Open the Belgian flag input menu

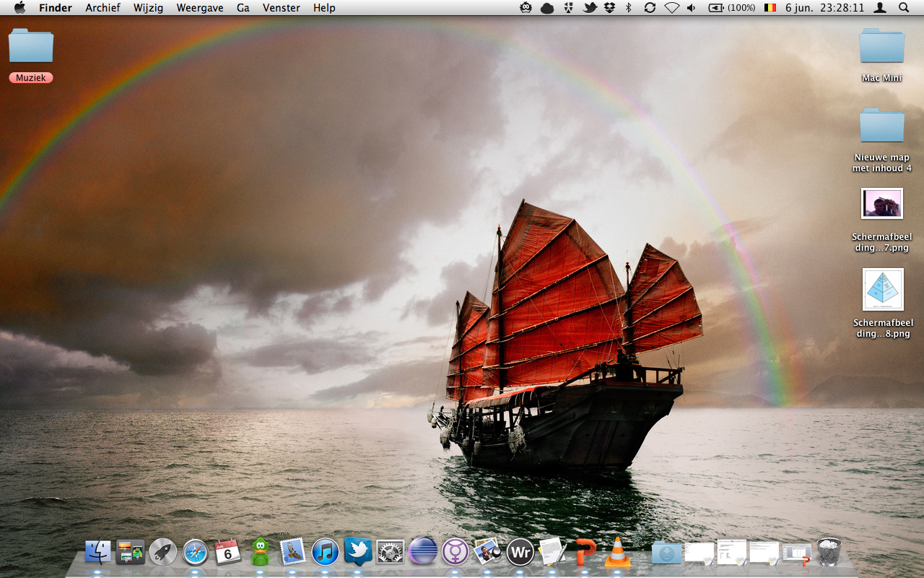(770, 8)
